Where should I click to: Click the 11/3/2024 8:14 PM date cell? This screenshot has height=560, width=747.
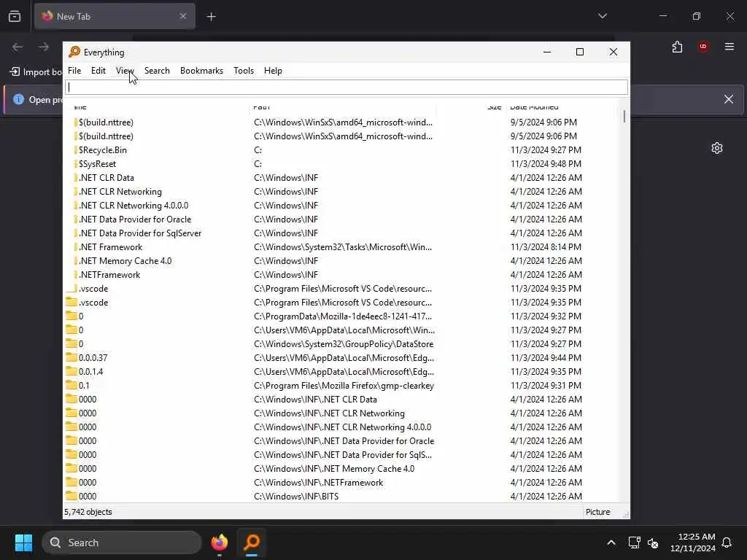click(546, 246)
